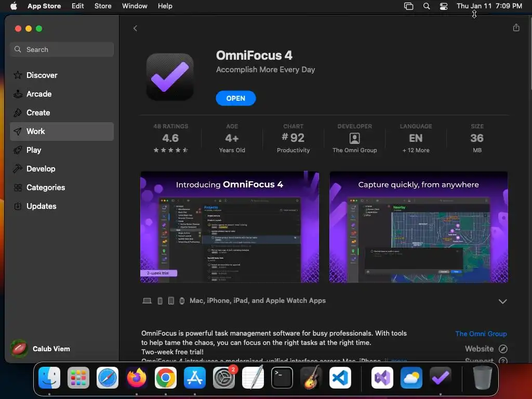Screen dimensions: 532x399
Task: Open the Store menu
Action: tap(103, 6)
